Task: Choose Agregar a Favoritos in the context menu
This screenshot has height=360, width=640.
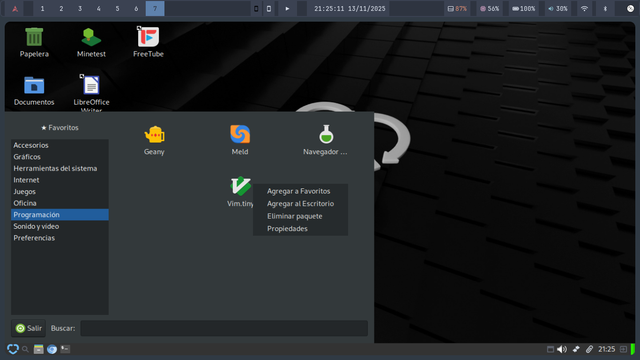Action: pyautogui.click(x=300, y=191)
